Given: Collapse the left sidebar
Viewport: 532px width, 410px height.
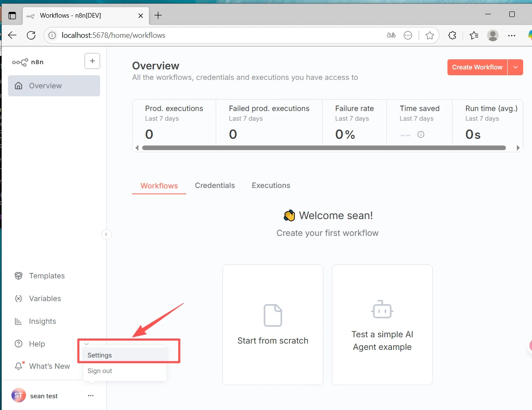Looking at the screenshot, I should click(106, 234).
